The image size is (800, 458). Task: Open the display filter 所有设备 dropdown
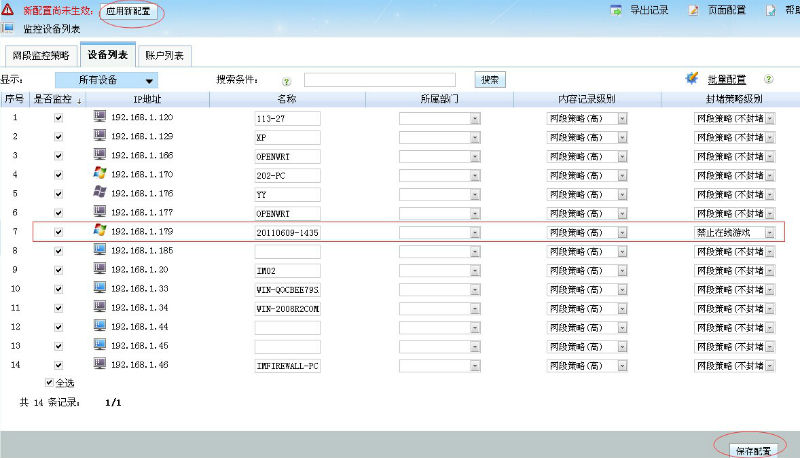[106, 80]
